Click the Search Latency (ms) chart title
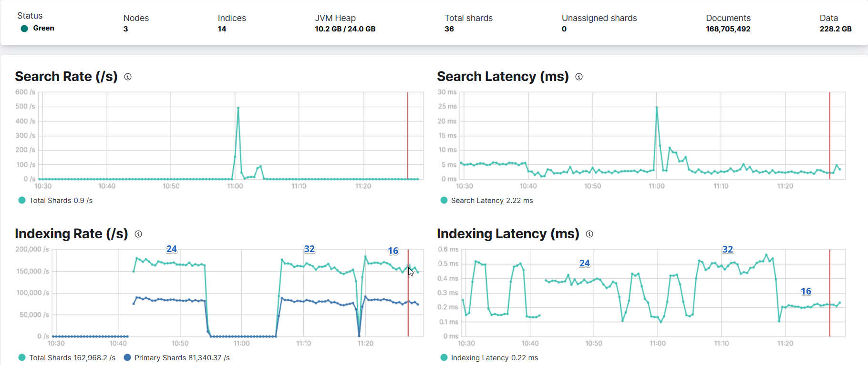Image resolution: width=868 pixels, height=365 pixels. point(503,77)
